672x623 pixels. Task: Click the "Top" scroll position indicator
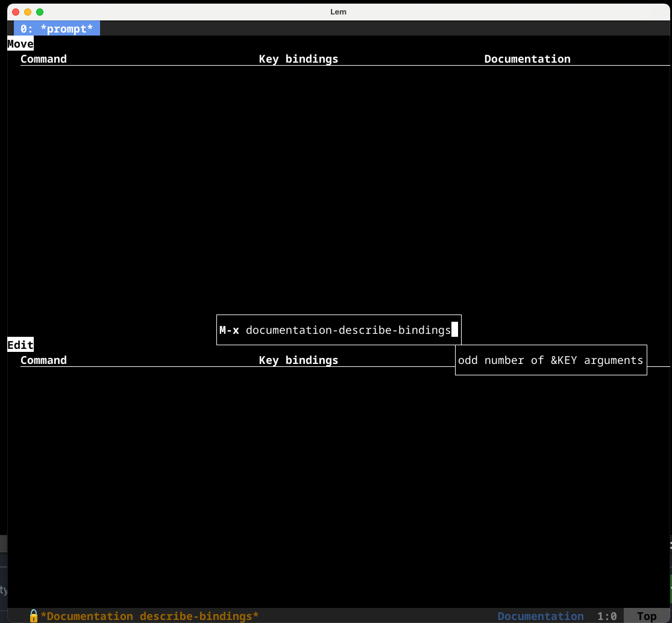645,616
